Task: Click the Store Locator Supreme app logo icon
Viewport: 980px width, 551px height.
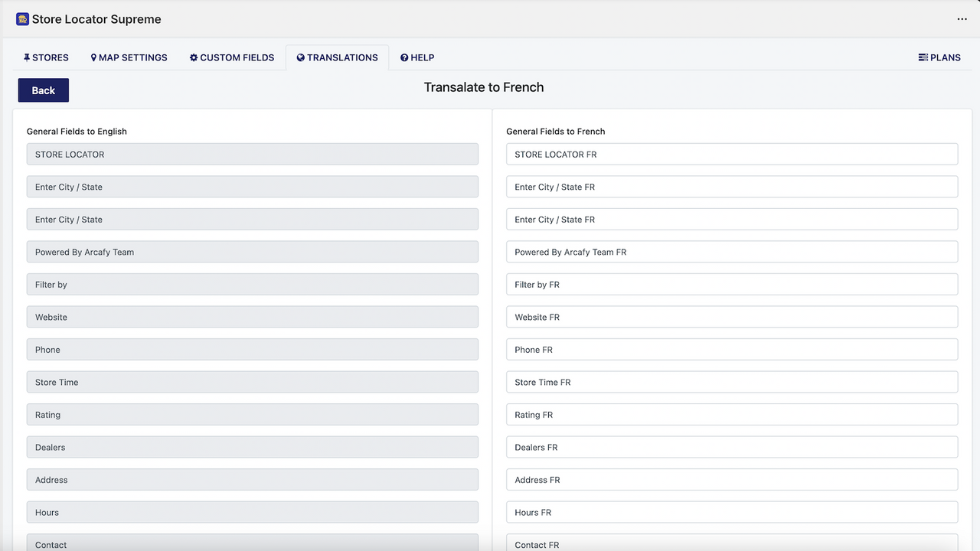Action: pos(22,19)
